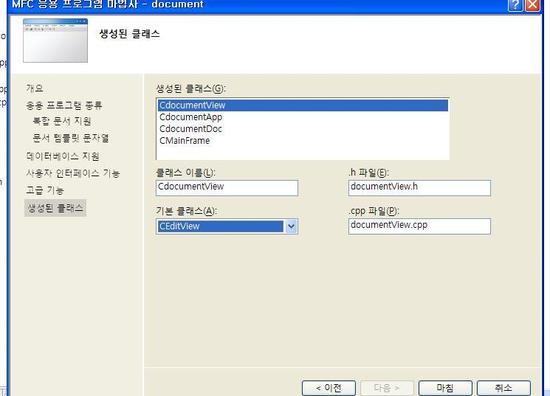Open the base class CEditView dropdown arrow
This screenshot has width=550, height=396.
pyautogui.click(x=291, y=227)
